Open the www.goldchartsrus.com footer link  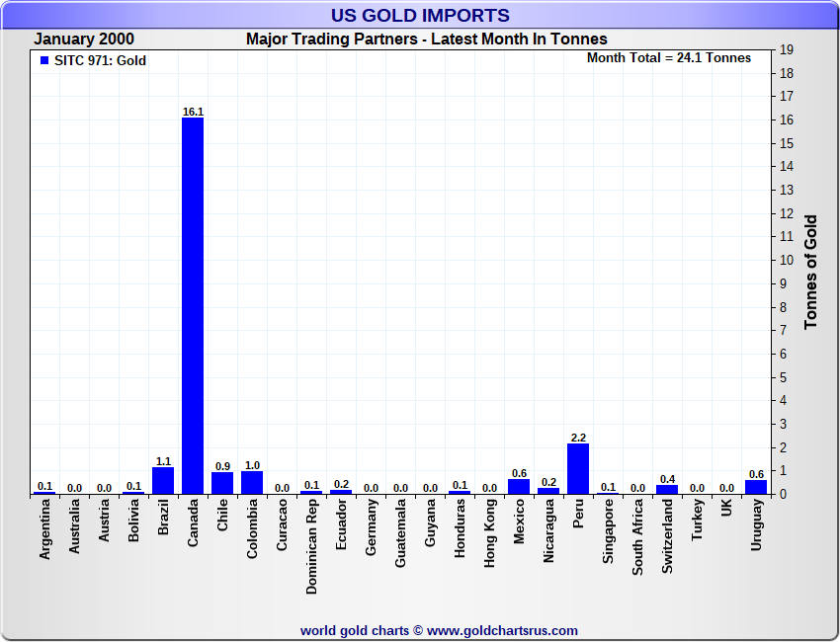click(502, 630)
